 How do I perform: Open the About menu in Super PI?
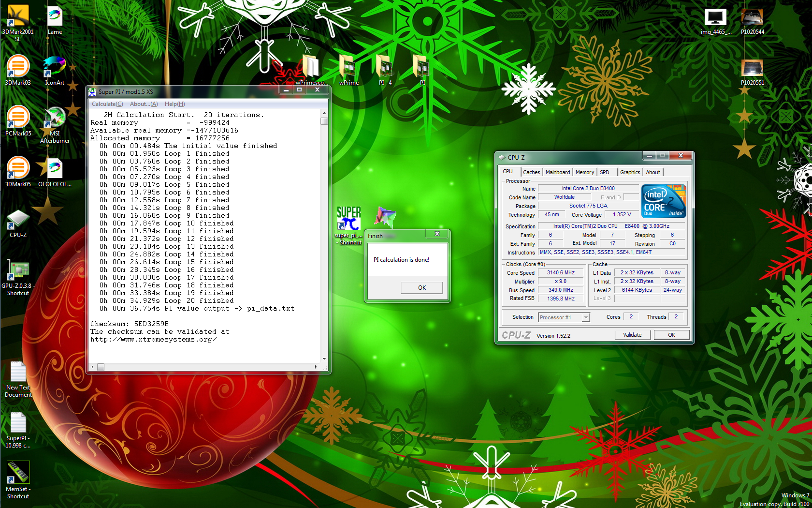(x=144, y=104)
